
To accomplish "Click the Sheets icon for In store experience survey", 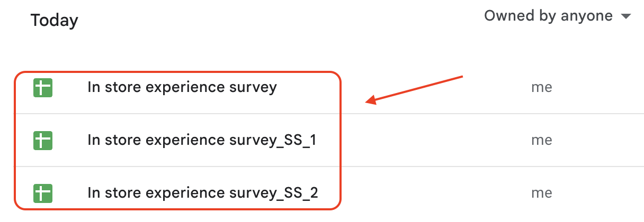I will pos(43,87).
